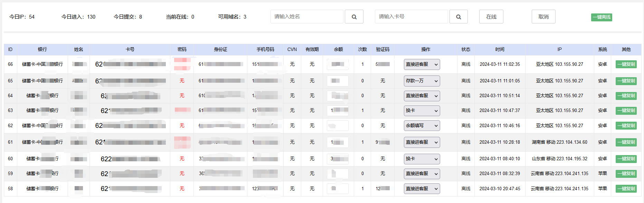Click the search icon beside the name input
This screenshot has width=644, height=203.
354,17
